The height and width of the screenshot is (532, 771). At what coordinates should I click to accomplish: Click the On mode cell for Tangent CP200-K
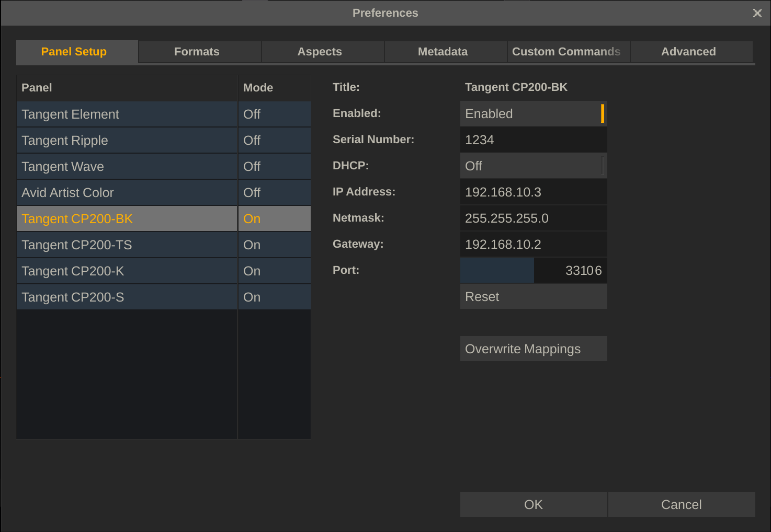275,271
